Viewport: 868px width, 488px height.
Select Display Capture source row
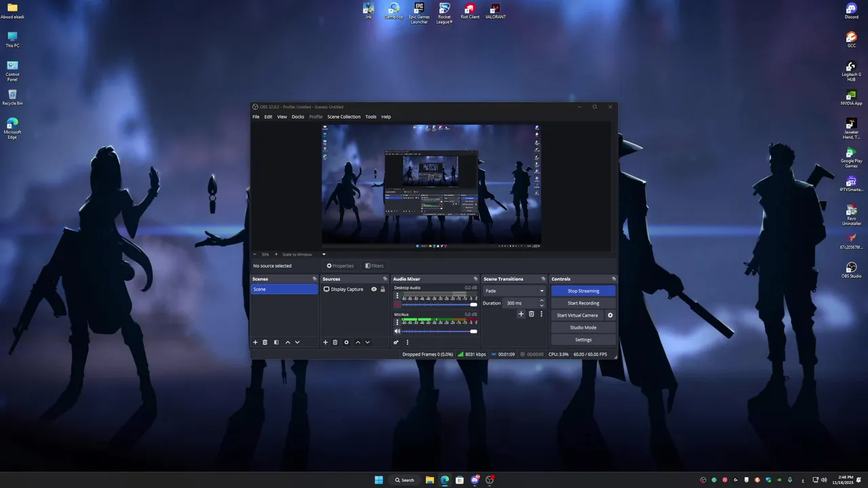[354, 289]
